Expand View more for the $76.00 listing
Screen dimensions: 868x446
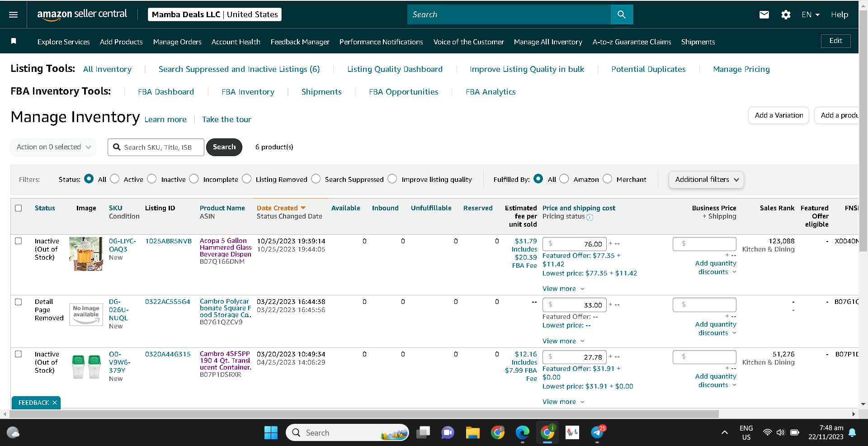(x=563, y=289)
